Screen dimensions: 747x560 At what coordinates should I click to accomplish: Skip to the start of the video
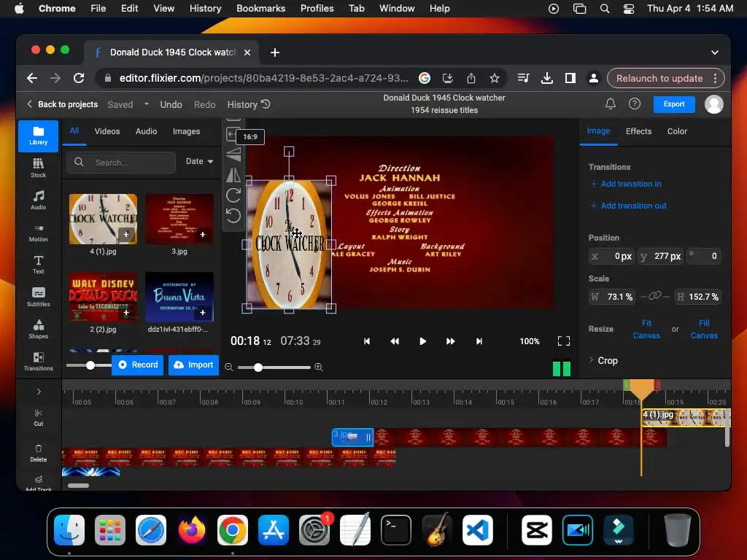click(367, 341)
